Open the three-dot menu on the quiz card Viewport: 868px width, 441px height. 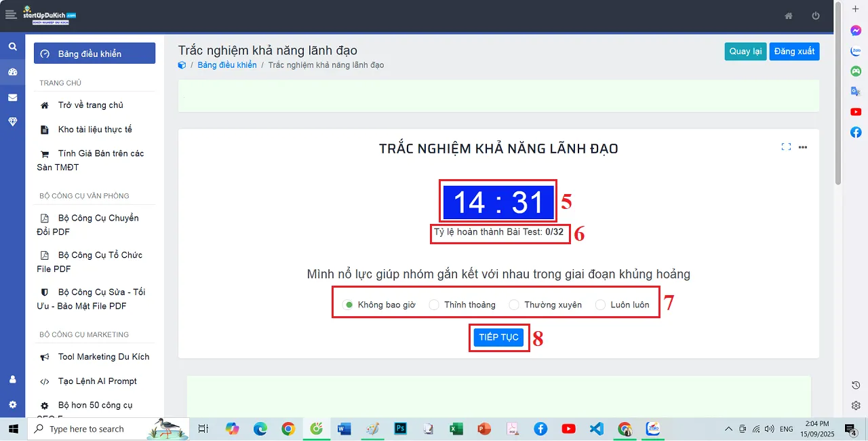tap(803, 147)
